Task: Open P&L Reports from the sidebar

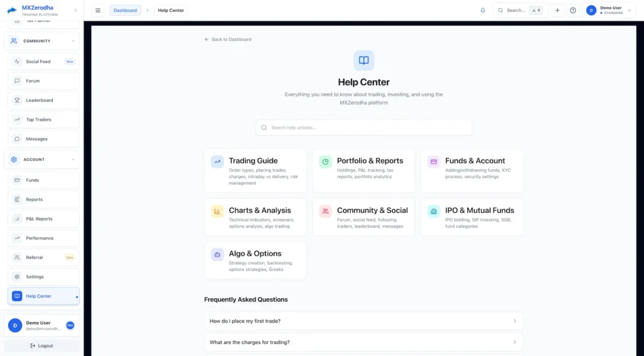Action: click(x=43, y=218)
